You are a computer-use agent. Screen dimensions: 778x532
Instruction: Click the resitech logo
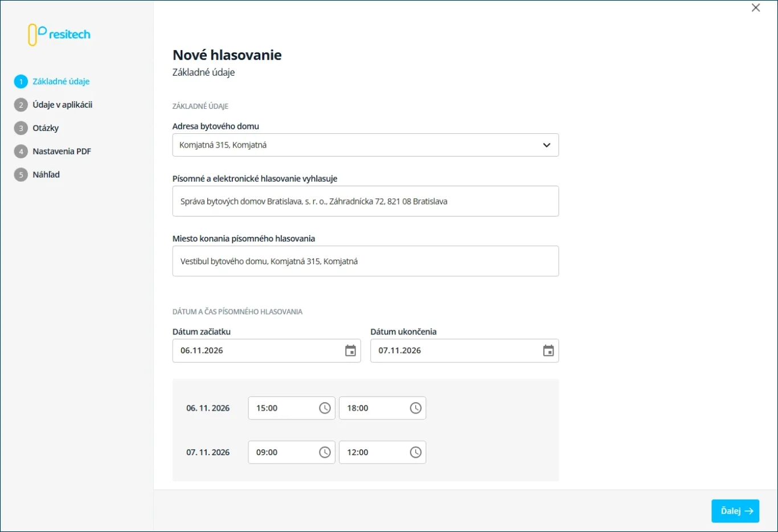point(59,35)
